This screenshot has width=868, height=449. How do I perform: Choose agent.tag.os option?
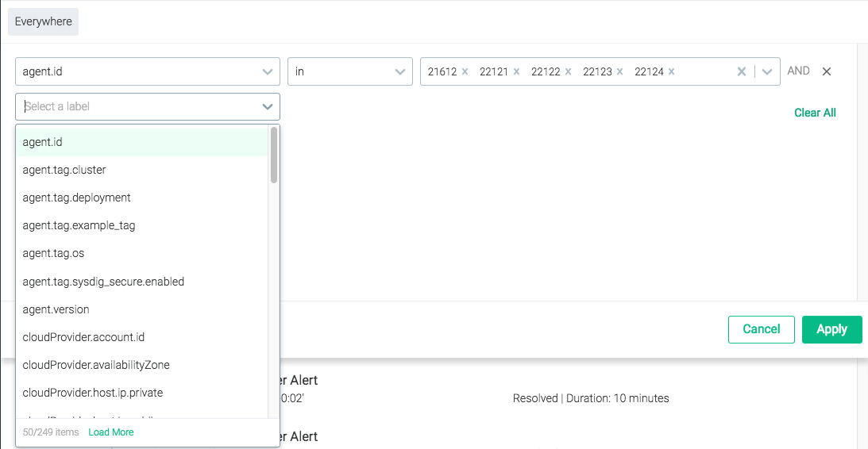click(141, 253)
